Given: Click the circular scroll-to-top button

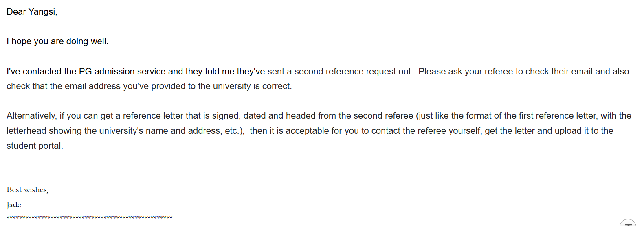Looking at the screenshot, I should point(628,223).
